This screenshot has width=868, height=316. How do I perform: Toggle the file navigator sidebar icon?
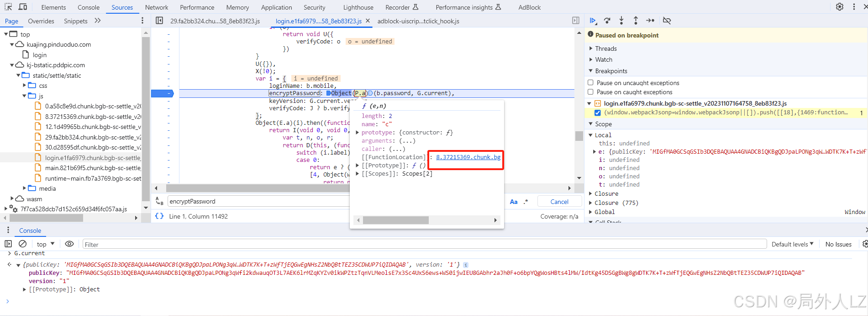coord(159,21)
